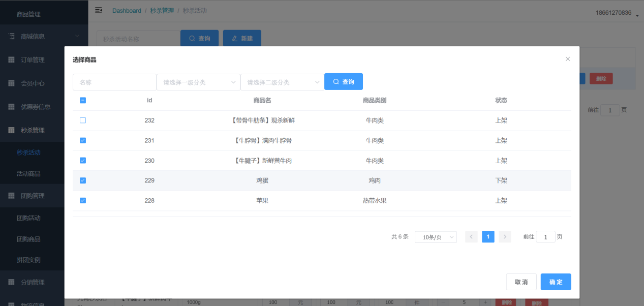Image resolution: width=644 pixels, height=306 pixels.
Task: Go to previous page arrow in pagination
Action: (x=471, y=237)
